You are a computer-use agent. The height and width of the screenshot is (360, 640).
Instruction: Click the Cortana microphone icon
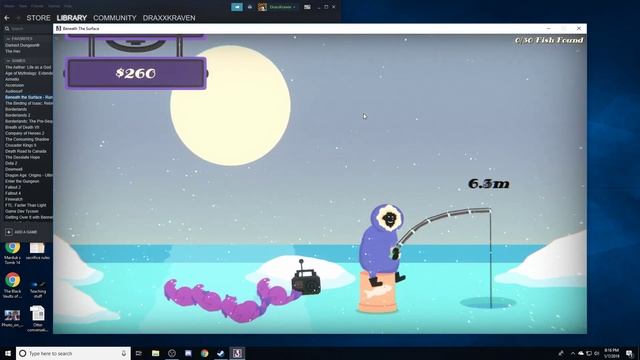coord(124,353)
